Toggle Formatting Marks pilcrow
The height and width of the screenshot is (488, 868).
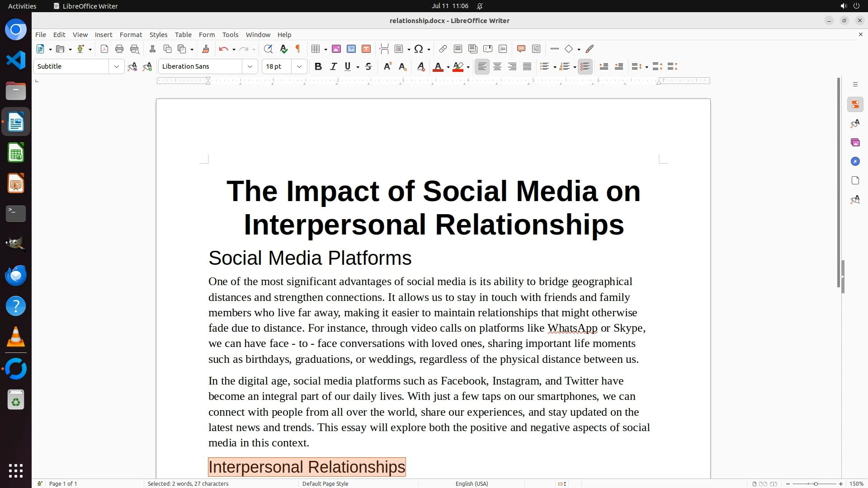[x=298, y=49]
